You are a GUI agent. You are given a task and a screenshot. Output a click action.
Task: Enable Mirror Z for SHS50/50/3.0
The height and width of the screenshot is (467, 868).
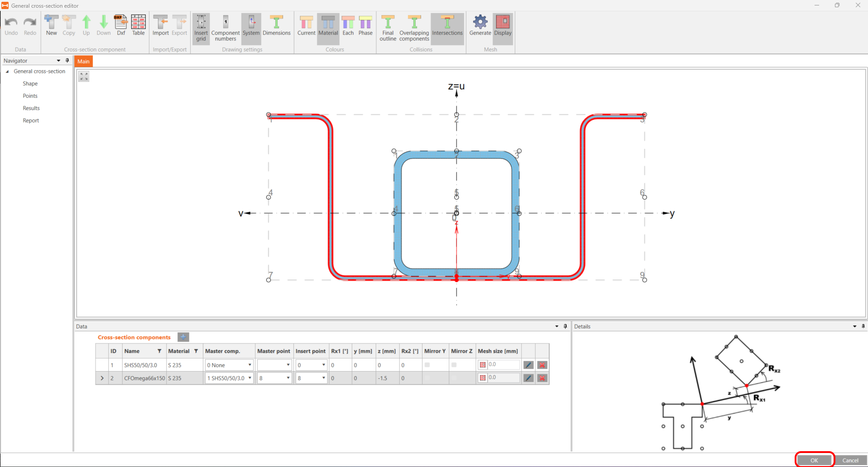point(454,365)
